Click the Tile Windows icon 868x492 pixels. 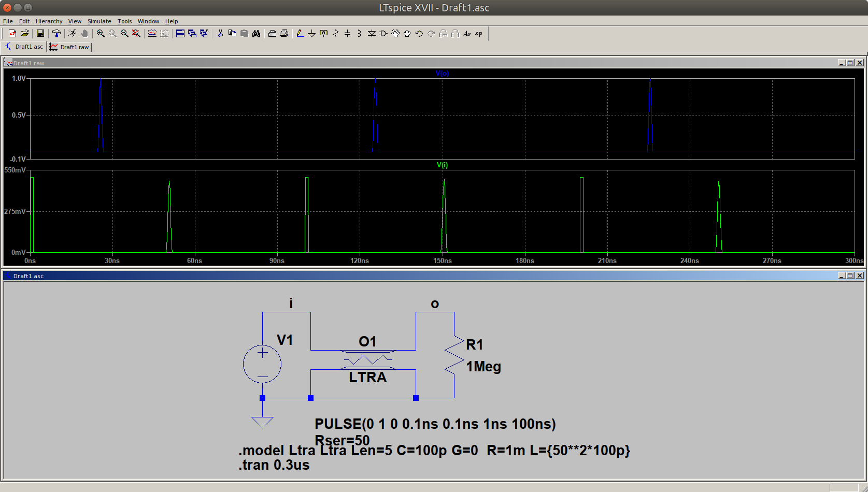point(180,34)
